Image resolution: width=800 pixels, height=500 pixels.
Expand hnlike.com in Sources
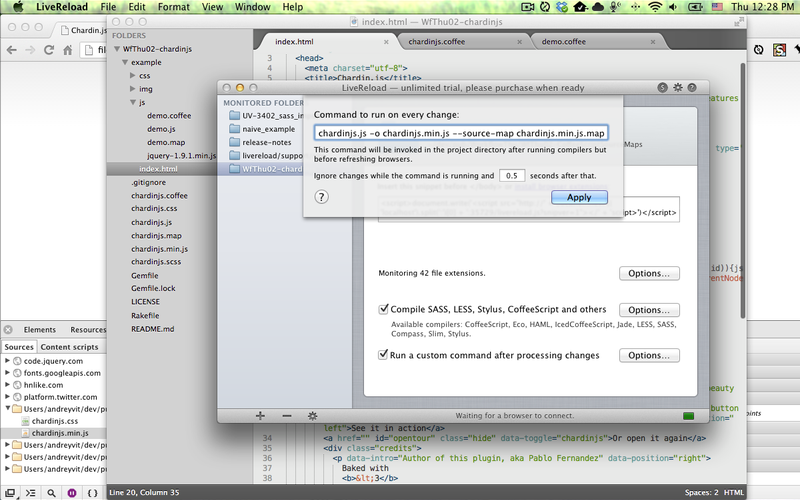pyautogui.click(x=7, y=385)
